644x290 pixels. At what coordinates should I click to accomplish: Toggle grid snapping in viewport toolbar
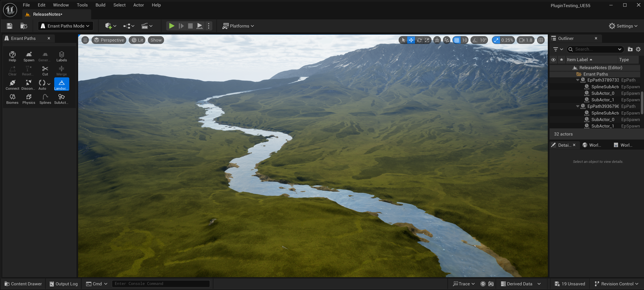click(456, 40)
